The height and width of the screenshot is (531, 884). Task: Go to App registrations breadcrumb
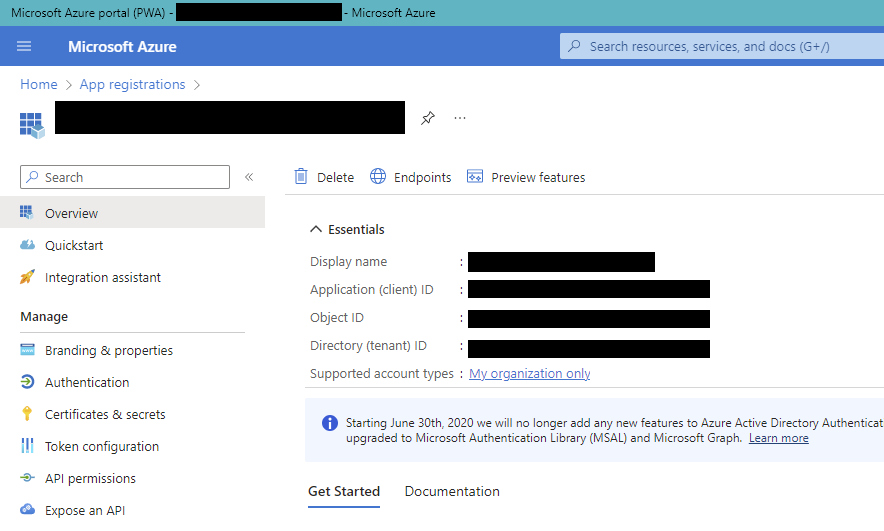[x=132, y=85]
